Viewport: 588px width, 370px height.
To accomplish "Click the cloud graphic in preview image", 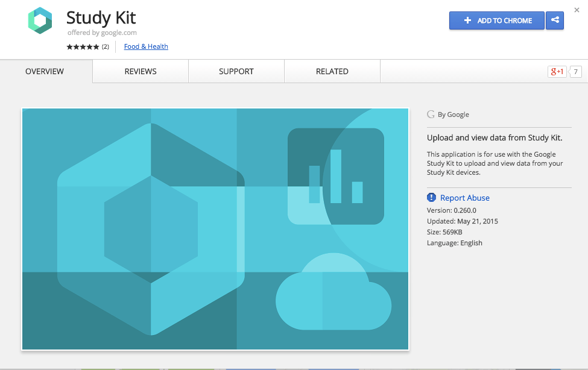I will coord(334,294).
